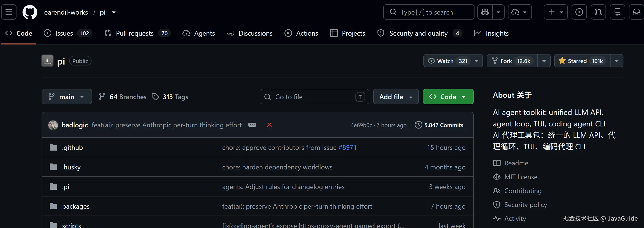View the 313 Tags link
The image size is (644, 228).
(170, 97)
